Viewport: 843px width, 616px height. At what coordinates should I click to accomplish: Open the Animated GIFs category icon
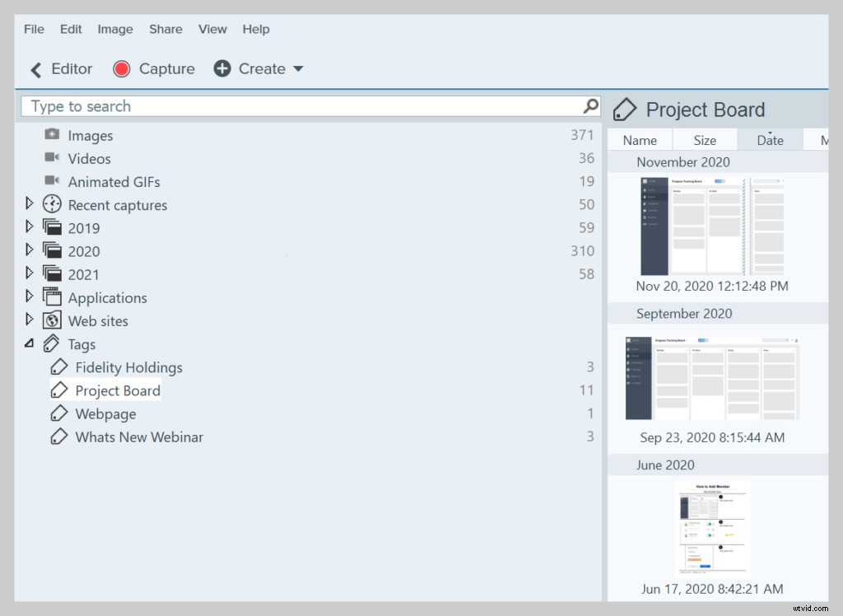(51, 181)
